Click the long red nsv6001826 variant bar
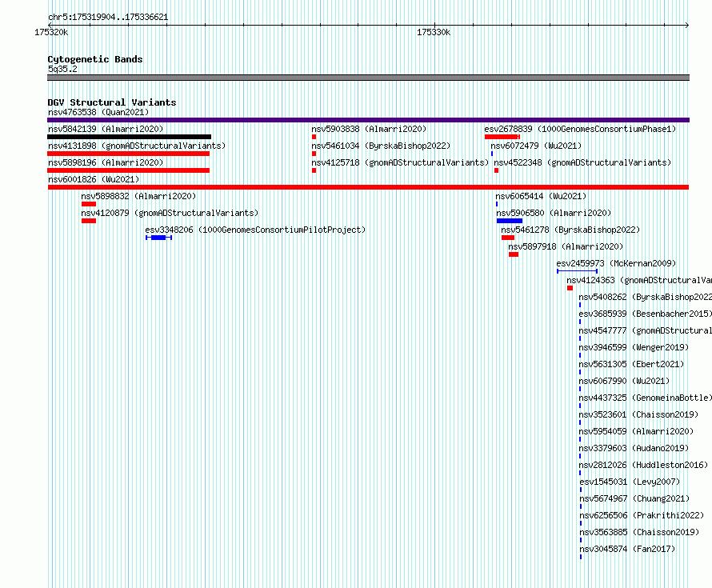The image size is (712, 588). click(x=368, y=187)
